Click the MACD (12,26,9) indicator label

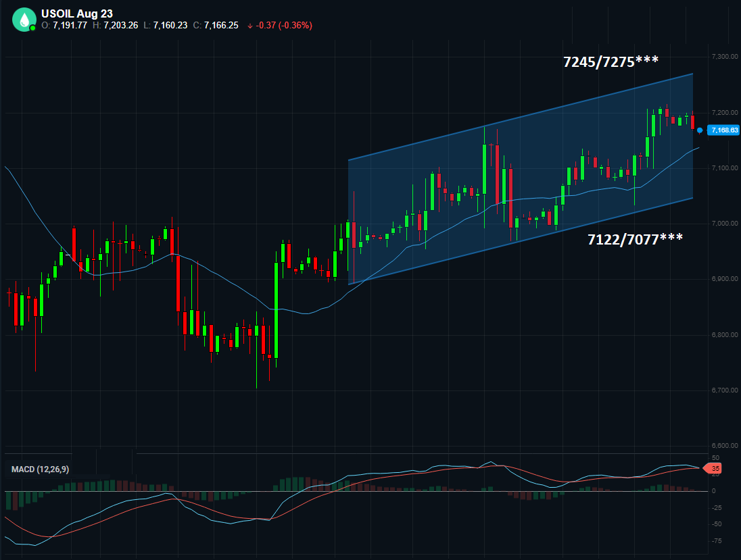coord(40,469)
